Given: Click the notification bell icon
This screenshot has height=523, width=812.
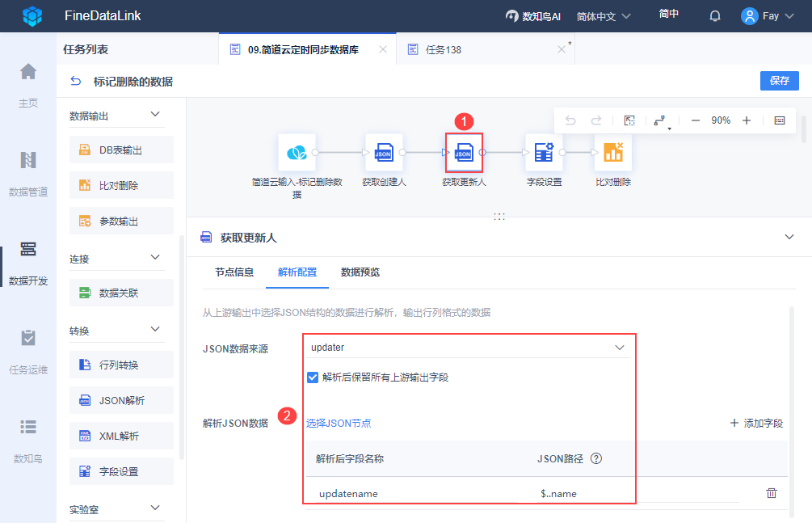Looking at the screenshot, I should point(715,16).
